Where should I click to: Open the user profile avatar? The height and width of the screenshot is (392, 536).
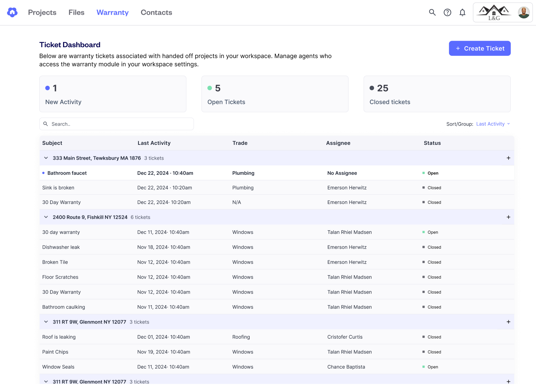(x=524, y=13)
